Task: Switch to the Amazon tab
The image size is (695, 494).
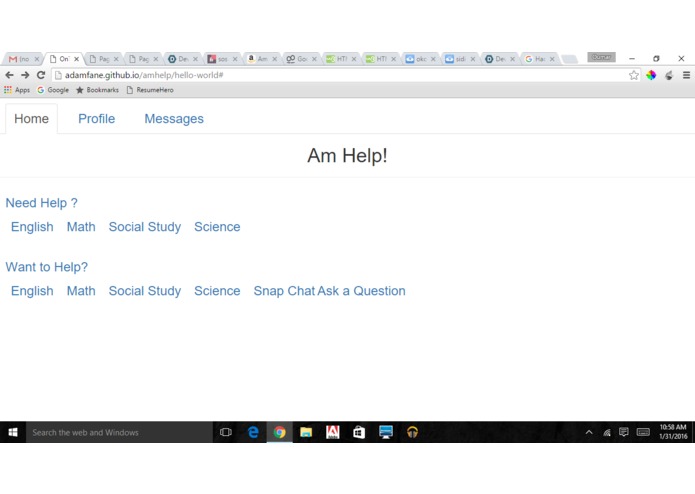Action: pyautogui.click(x=262, y=59)
